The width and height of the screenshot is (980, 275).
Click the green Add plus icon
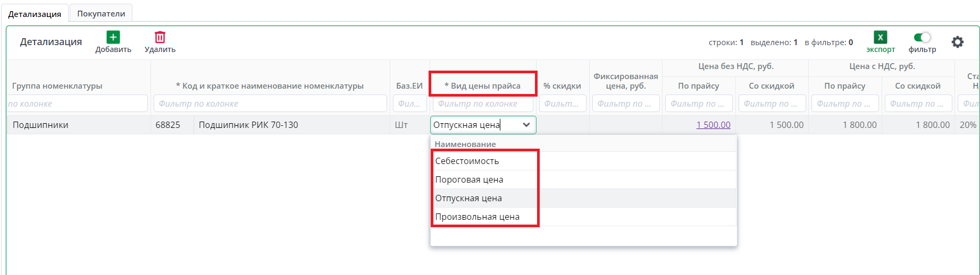(x=113, y=37)
